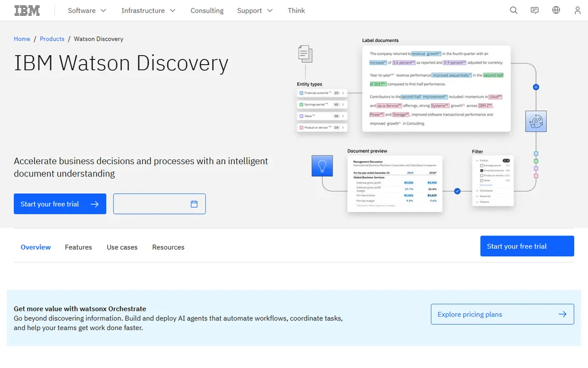This screenshot has width=588, height=368.
Task: Click Start your free trial in tab bar
Action: tap(527, 246)
